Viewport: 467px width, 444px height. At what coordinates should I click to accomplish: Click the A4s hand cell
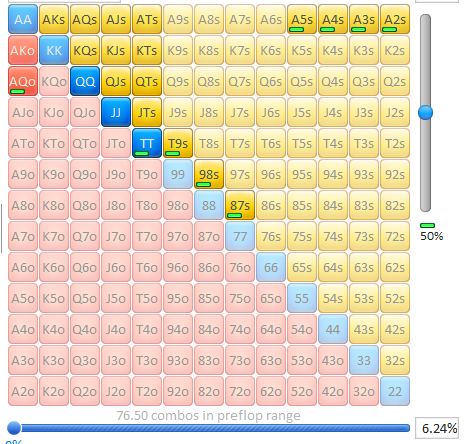[x=333, y=19]
